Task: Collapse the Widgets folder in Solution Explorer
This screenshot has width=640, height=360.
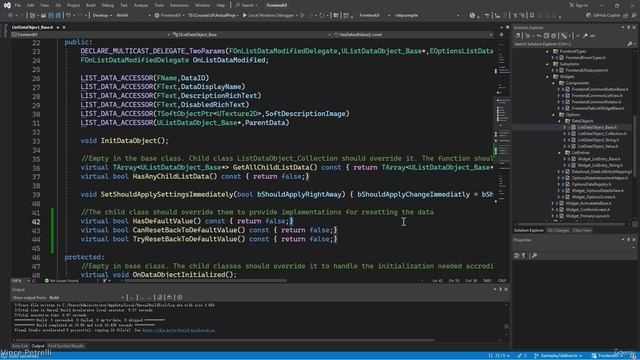Action: point(548,77)
